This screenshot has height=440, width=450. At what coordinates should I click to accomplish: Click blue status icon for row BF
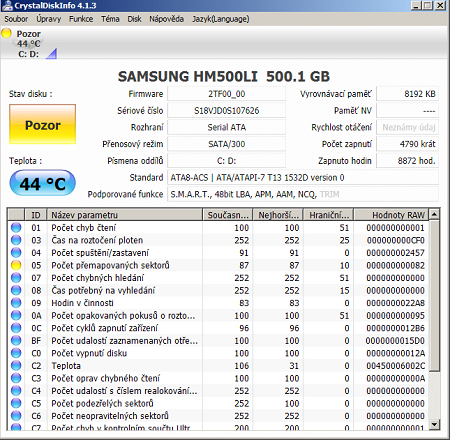point(16,340)
